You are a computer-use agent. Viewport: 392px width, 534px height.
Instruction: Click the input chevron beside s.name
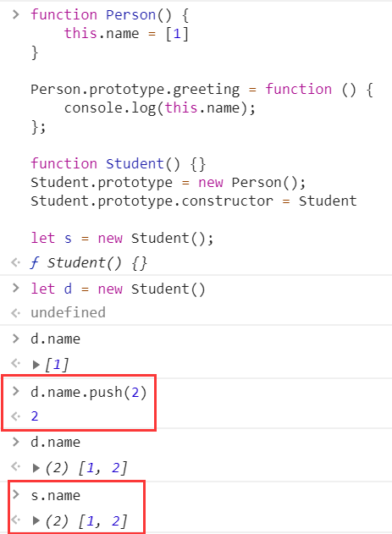tap(16, 494)
